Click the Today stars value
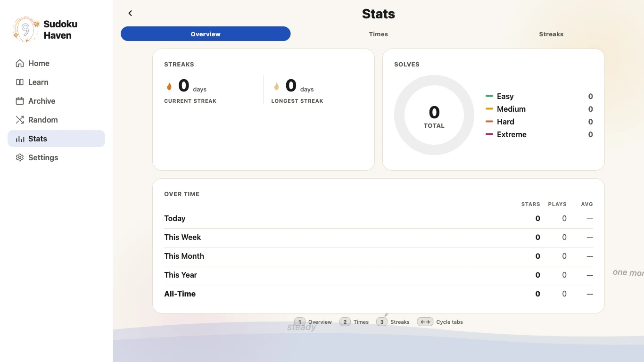 point(537,218)
